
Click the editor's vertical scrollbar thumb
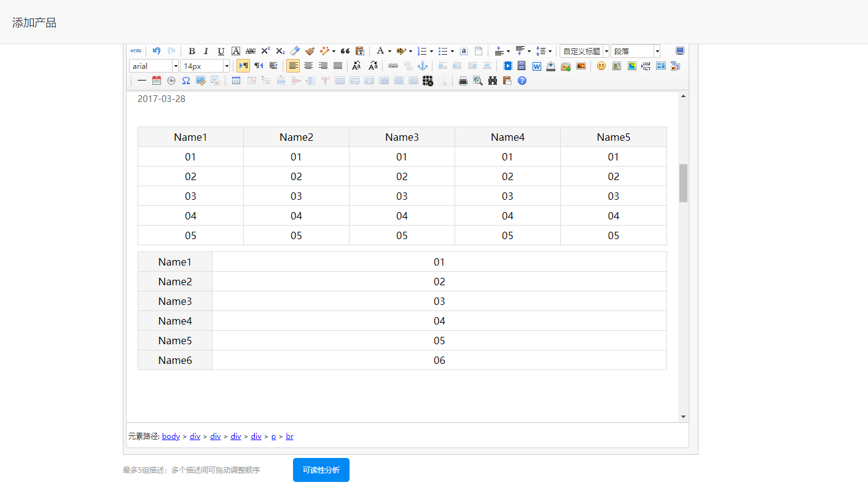683,183
